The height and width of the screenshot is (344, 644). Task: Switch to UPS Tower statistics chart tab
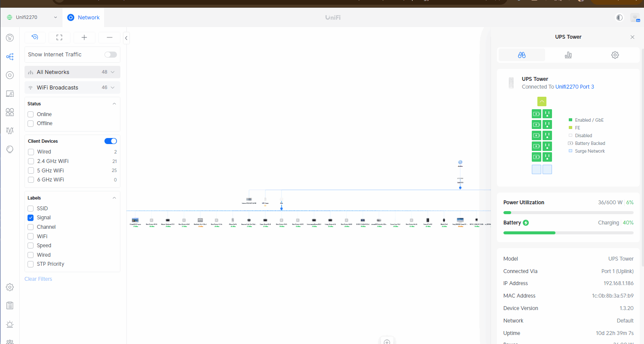568,55
